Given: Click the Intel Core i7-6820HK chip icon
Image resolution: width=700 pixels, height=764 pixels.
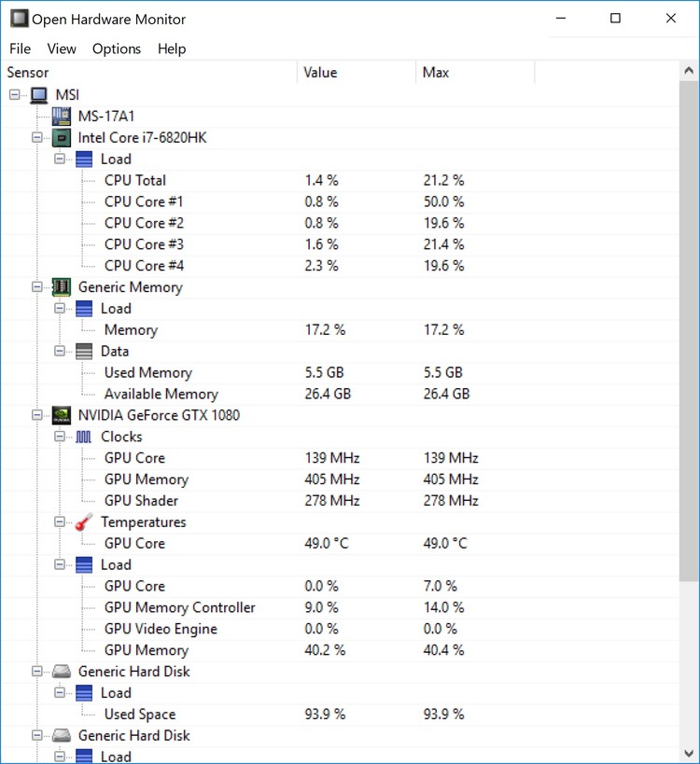Looking at the screenshot, I should pos(62,137).
